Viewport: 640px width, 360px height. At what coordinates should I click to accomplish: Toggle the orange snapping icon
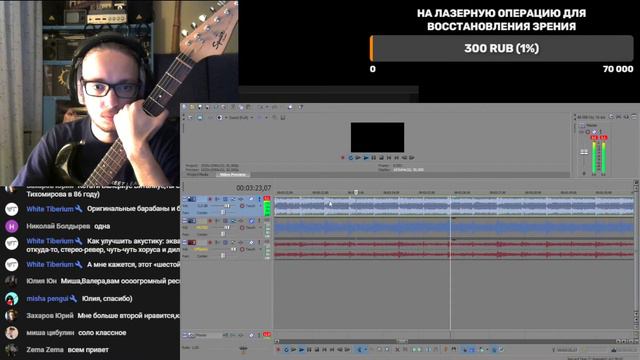[446, 349]
